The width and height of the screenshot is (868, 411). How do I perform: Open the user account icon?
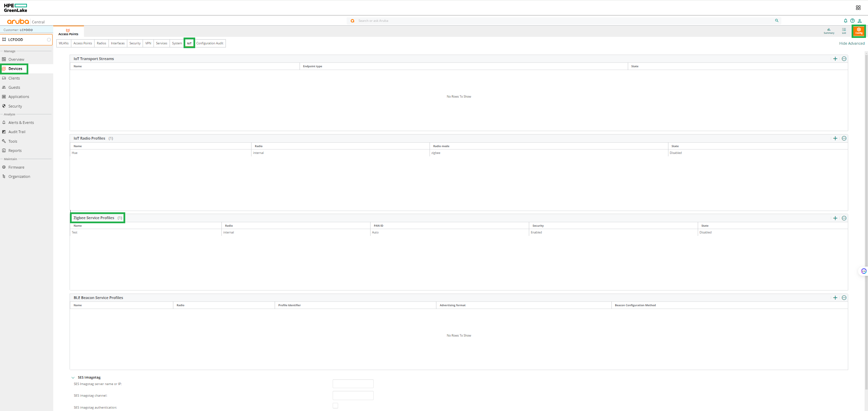pos(860,21)
